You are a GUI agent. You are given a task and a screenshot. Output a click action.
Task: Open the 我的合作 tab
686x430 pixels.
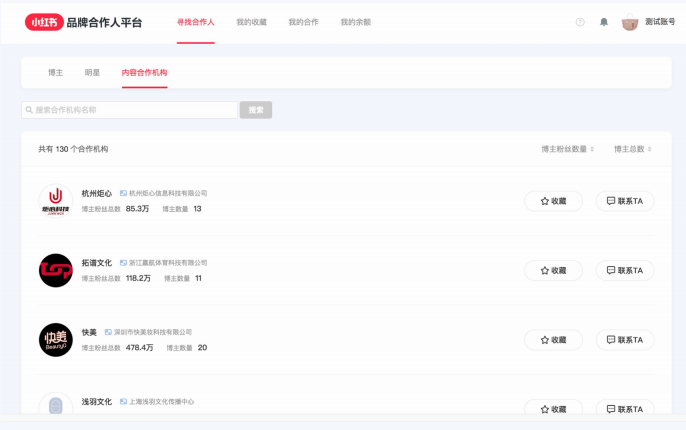click(x=304, y=22)
